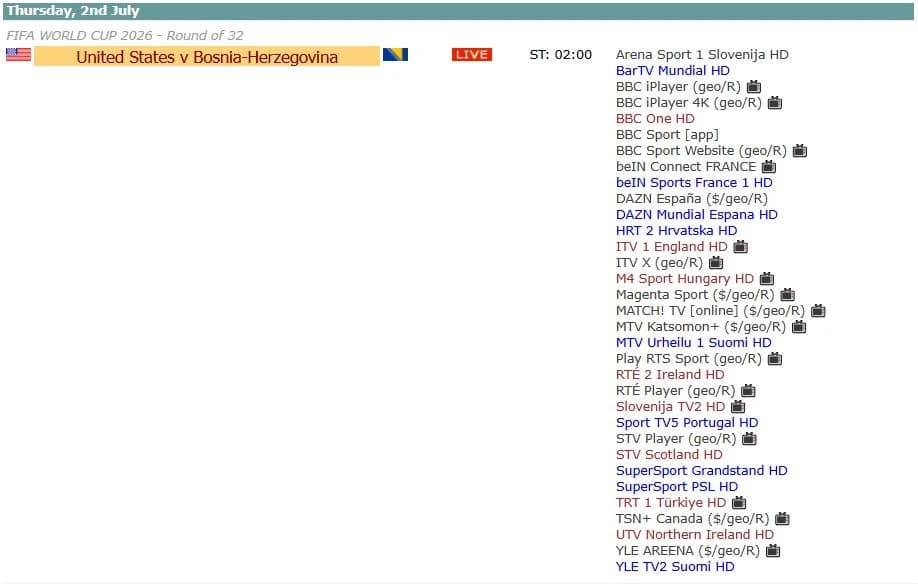Click the TV icon beside beIN Connect FRANCE
The height and width of the screenshot is (584, 918).
(769, 167)
